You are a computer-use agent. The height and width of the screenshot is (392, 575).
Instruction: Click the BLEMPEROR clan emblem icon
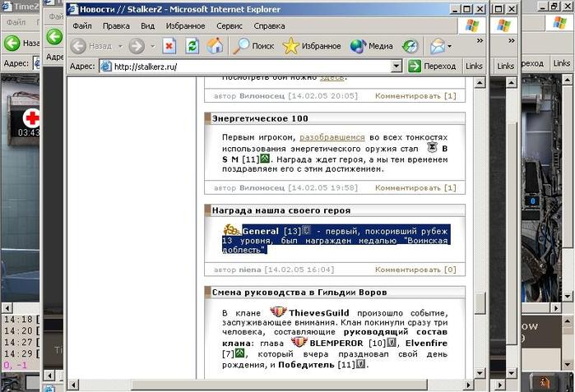[299, 342]
